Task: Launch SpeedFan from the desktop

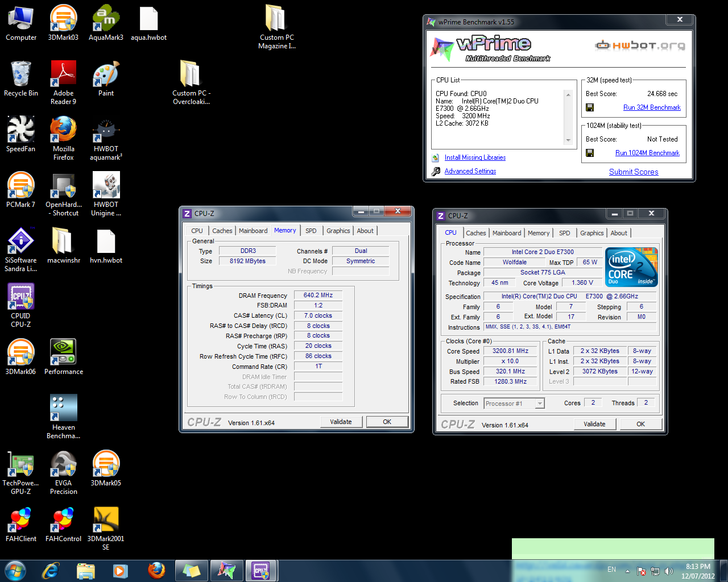Action: pos(21,135)
